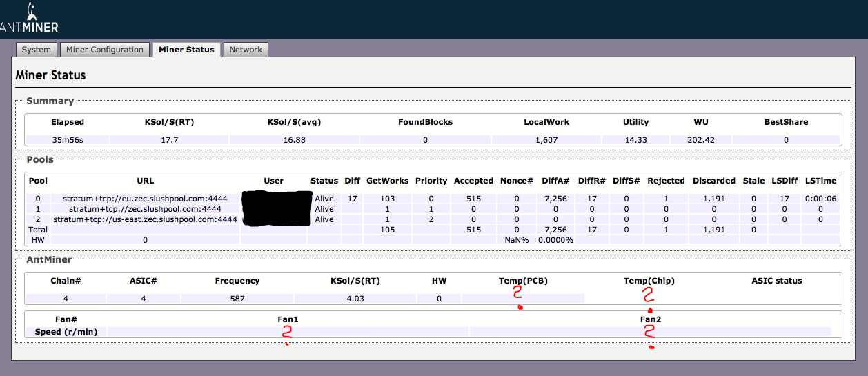Click the Alive status of pool 0

coord(324,199)
